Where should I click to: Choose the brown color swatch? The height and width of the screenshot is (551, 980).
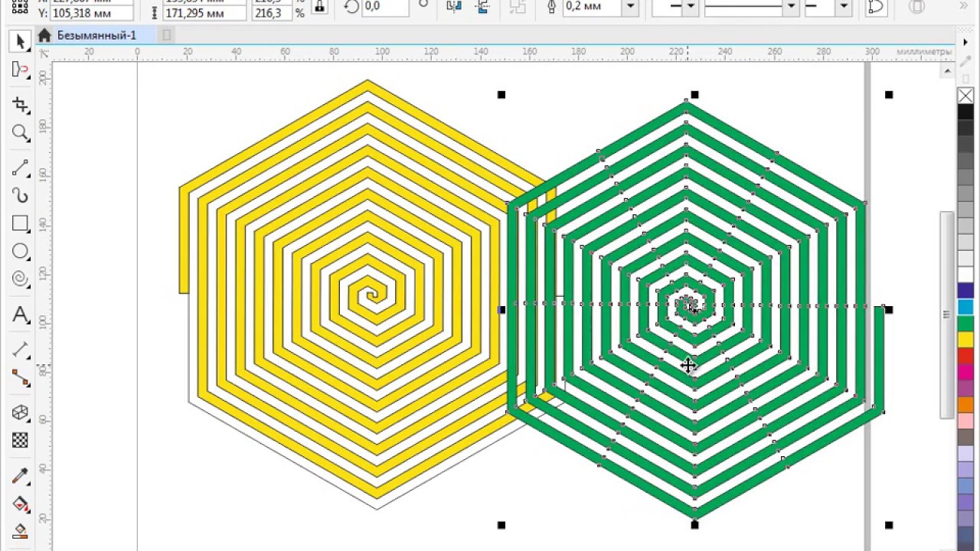pos(965,437)
